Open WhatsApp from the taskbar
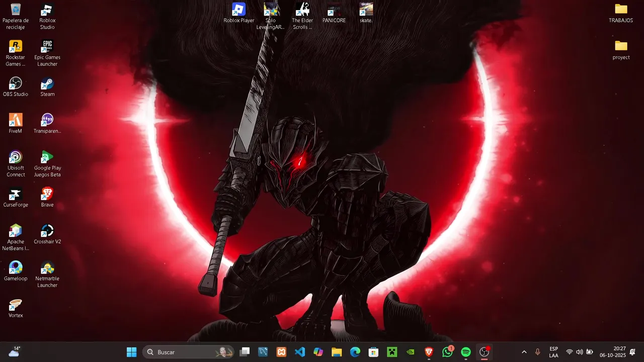 click(447, 352)
